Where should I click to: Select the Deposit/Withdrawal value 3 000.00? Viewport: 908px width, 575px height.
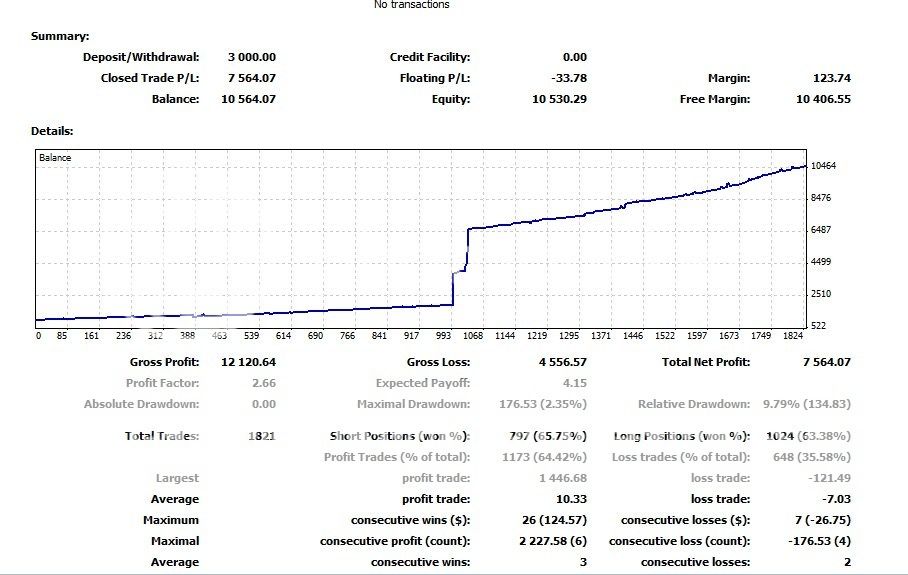(251, 57)
